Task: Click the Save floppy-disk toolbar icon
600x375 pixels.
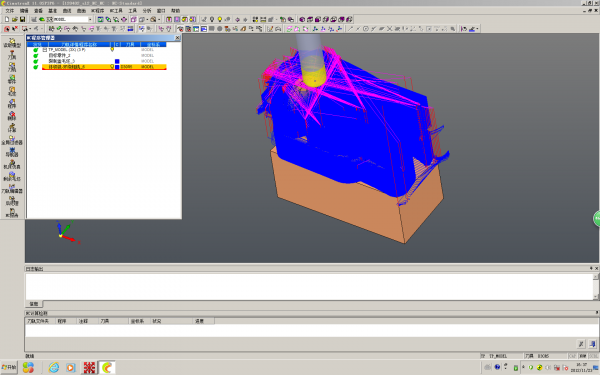Action: pyautogui.click(x=22, y=19)
